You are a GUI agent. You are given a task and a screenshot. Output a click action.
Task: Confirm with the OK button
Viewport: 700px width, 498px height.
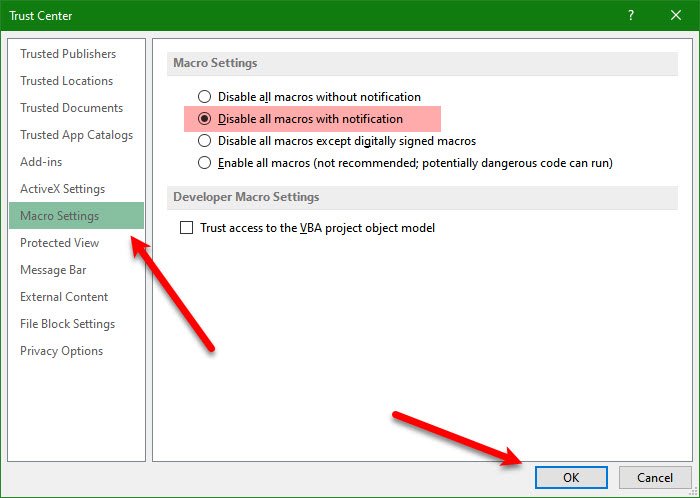571,477
